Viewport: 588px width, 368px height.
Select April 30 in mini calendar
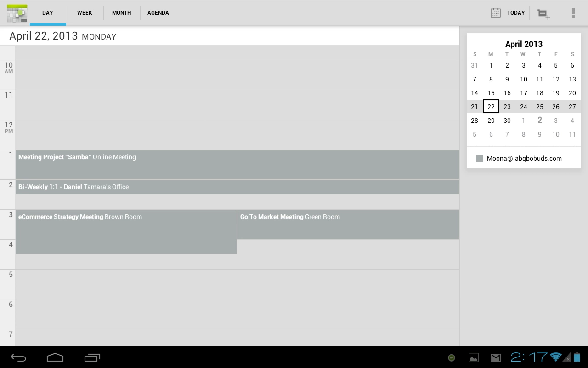point(507,121)
